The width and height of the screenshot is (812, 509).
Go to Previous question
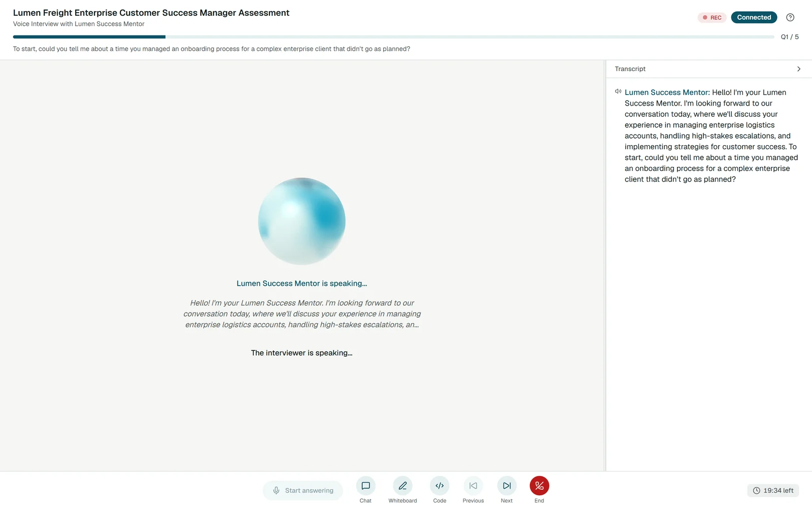tap(473, 486)
